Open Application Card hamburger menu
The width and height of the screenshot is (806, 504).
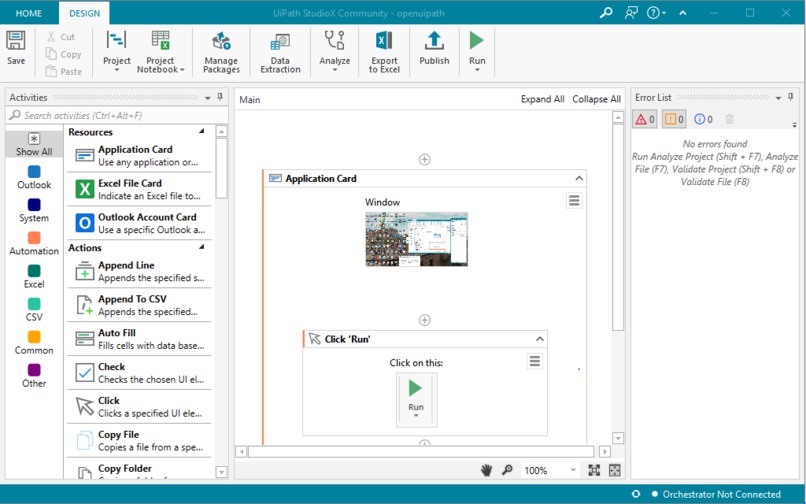click(574, 201)
